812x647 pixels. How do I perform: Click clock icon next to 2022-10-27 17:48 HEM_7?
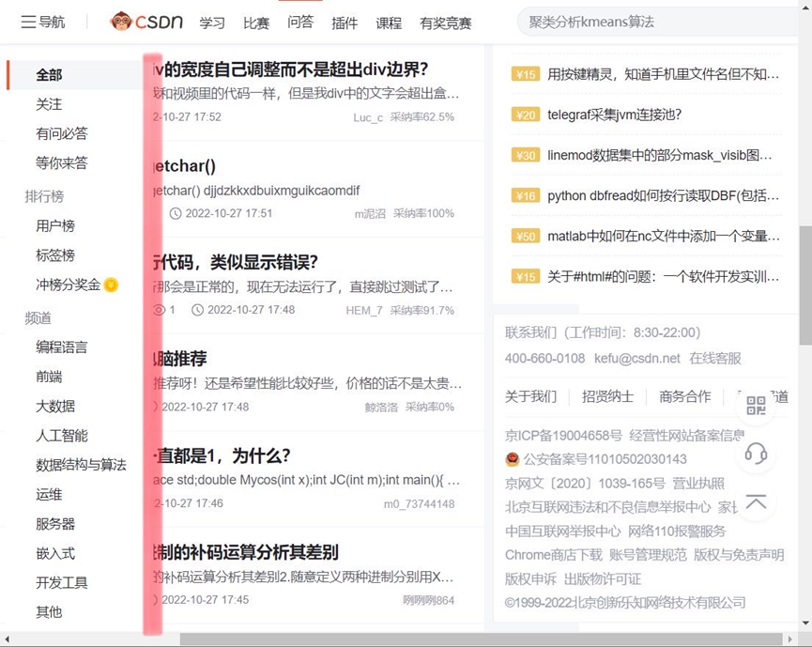(x=197, y=310)
